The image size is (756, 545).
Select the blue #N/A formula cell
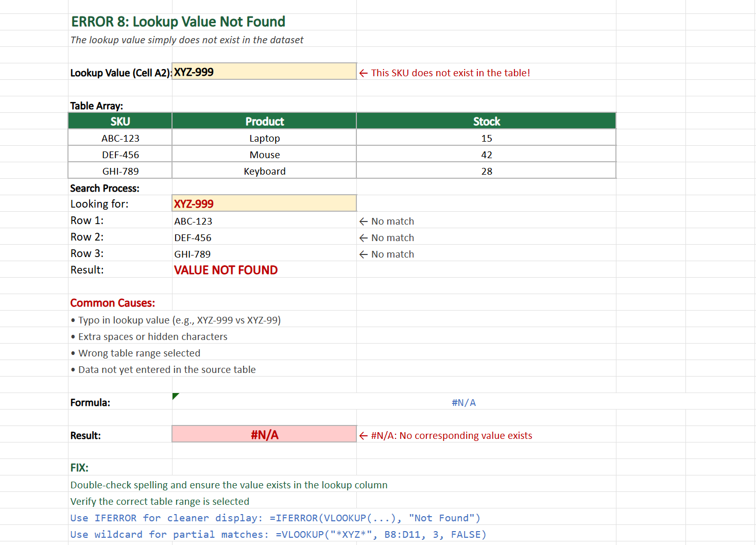point(463,402)
